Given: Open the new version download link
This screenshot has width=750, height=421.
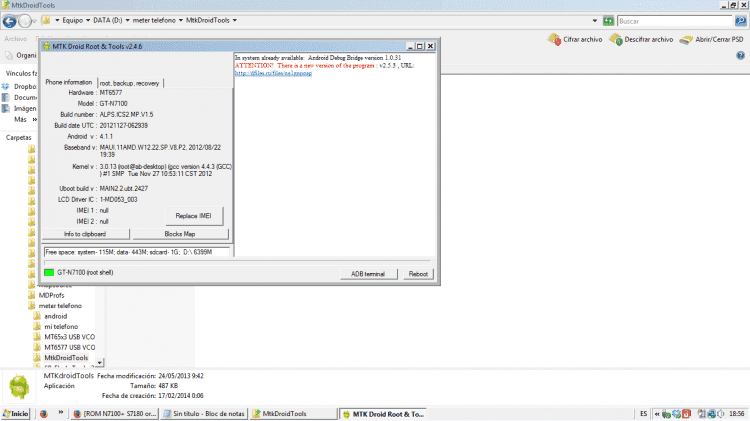Looking at the screenshot, I should 273,73.
